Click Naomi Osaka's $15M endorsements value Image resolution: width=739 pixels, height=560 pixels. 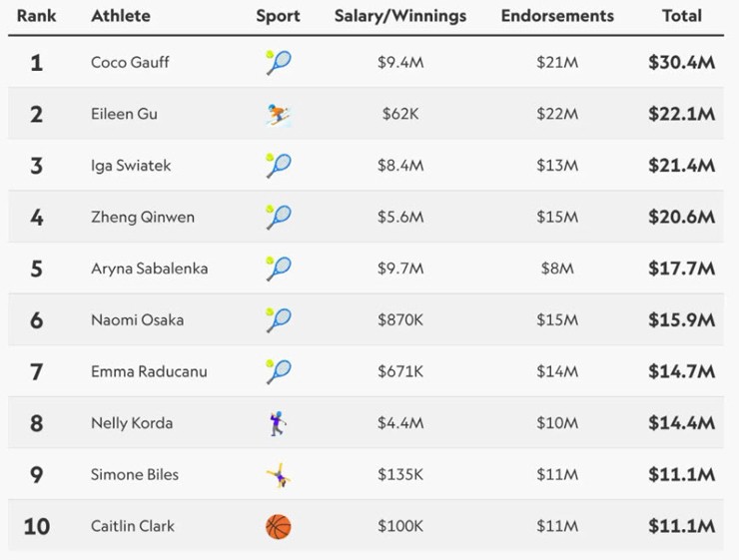click(x=557, y=320)
